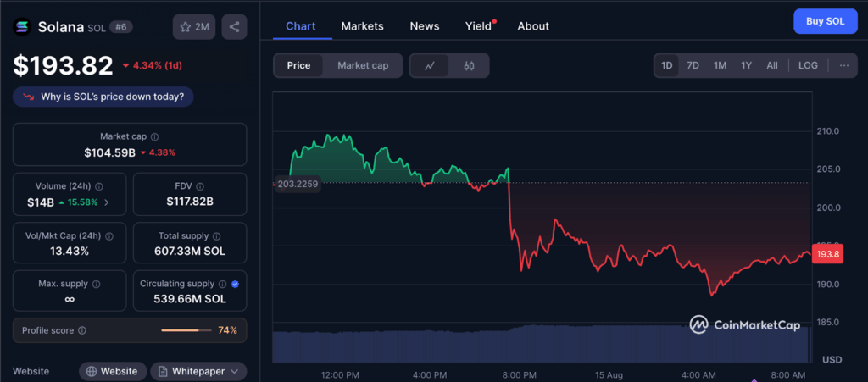The height and width of the screenshot is (382, 868).
Task: Click the share icon next to Solana
Action: (x=234, y=27)
